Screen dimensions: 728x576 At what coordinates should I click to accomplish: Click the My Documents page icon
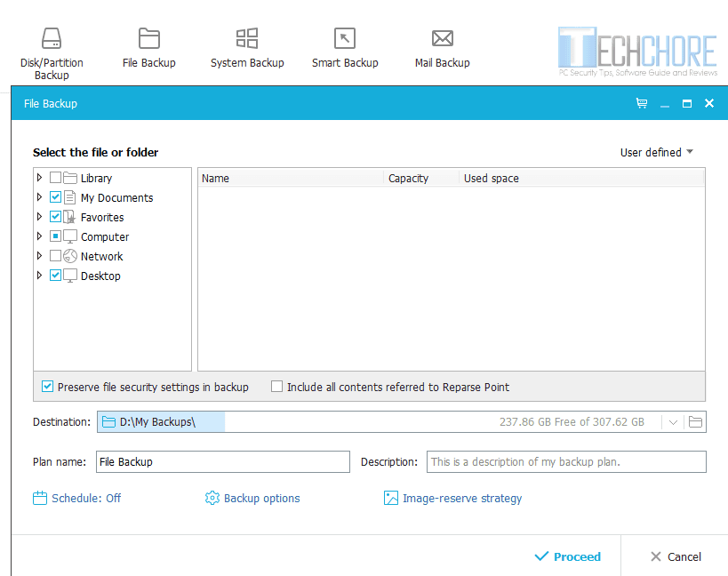point(69,197)
